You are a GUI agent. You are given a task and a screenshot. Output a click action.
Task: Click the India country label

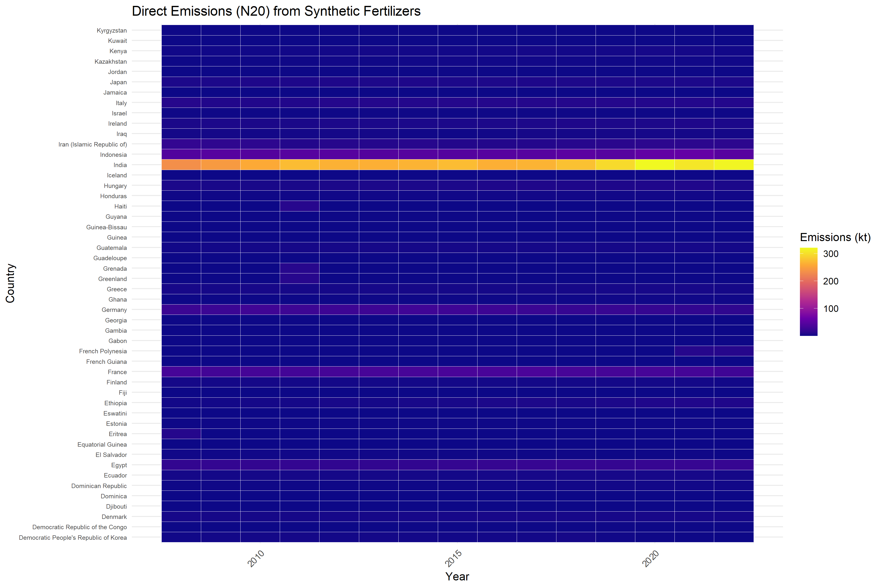(x=120, y=165)
